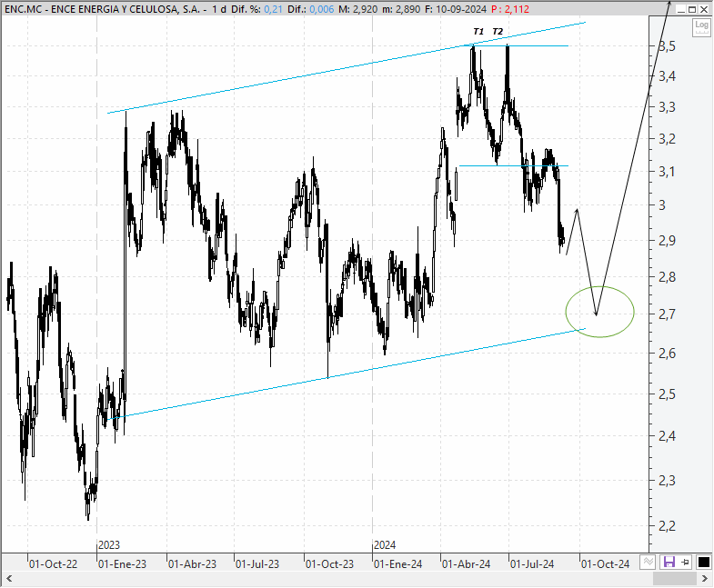The image size is (714, 588).
Task: Click the 01-Jul-23 date axis label
Action: [x=257, y=564]
